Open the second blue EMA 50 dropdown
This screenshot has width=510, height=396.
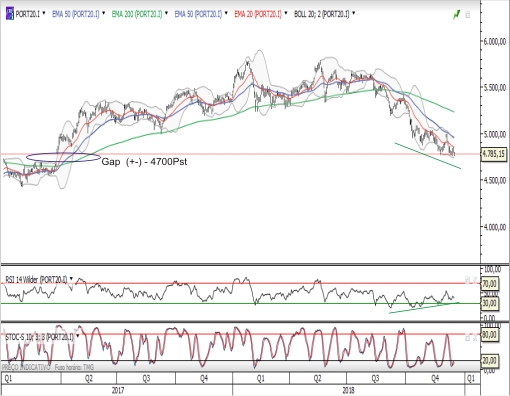[x=226, y=14]
